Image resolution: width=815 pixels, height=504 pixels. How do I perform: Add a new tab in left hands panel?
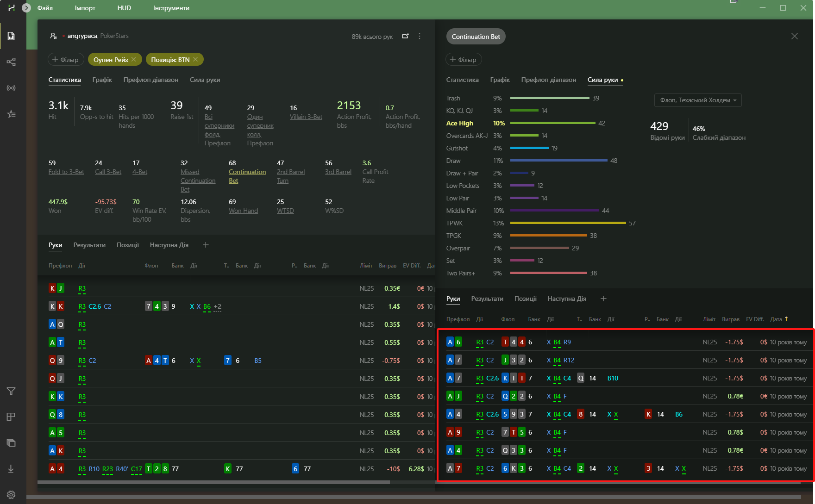(x=206, y=245)
